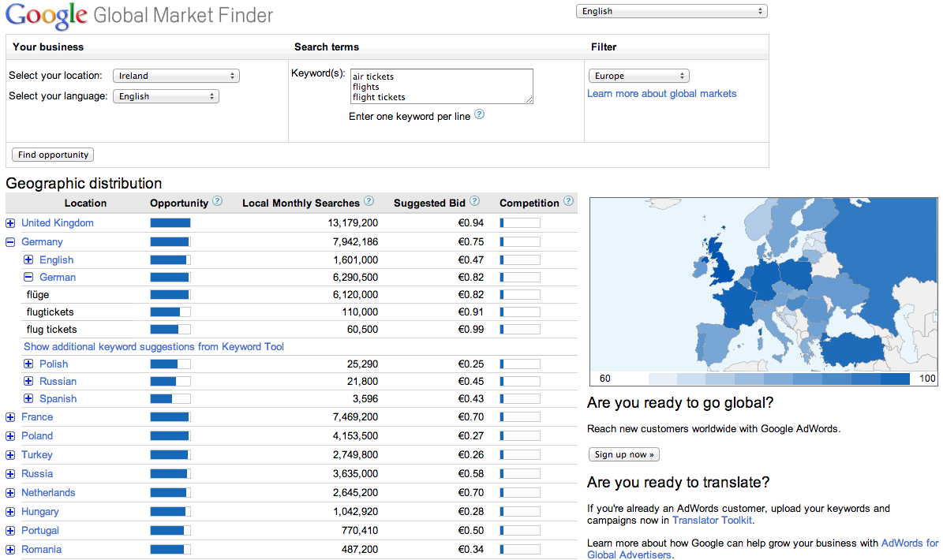Expand the Romania row
943x560 pixels.
click(10, 550)
